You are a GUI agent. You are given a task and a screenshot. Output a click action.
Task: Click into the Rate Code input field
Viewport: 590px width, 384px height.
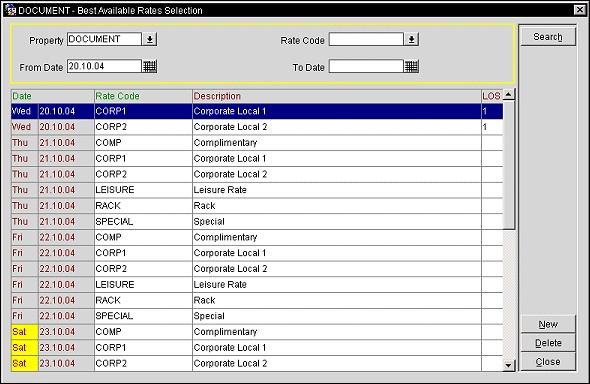coord(366,39)
